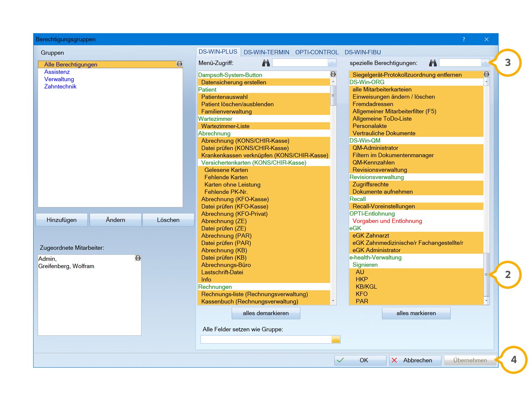
Task: Click the scroll up arrow in spezielle Berechtigungen list
Action: [x=486, y=82]
